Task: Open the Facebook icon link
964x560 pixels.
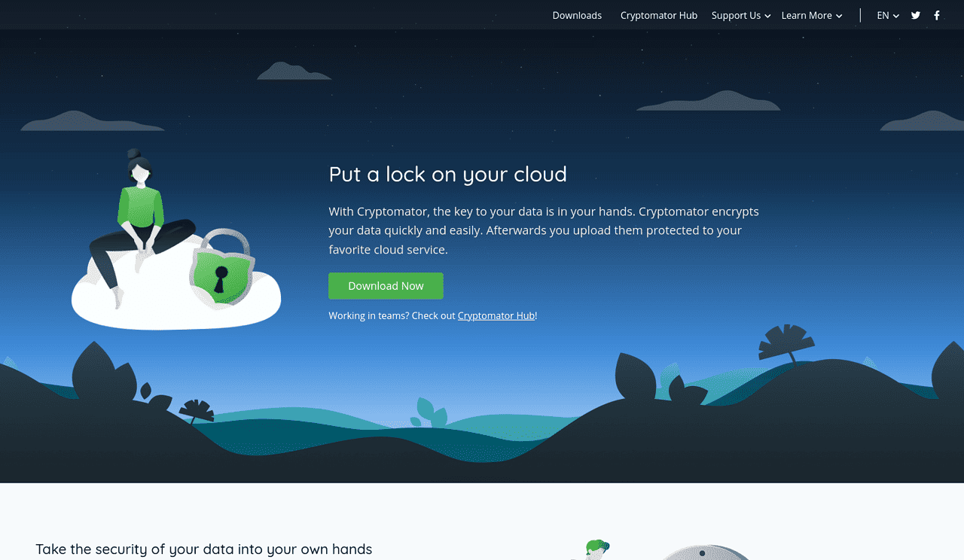Action: click(x=937, y=15)
